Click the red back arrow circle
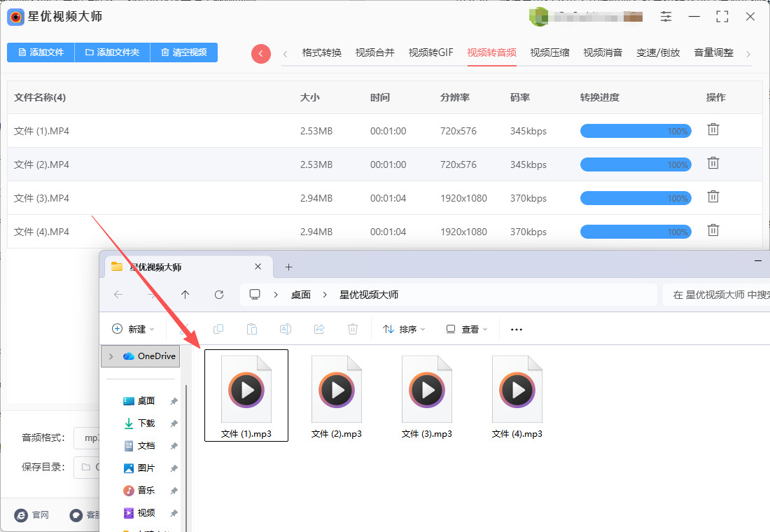770x532 pixels. point(261,54)
